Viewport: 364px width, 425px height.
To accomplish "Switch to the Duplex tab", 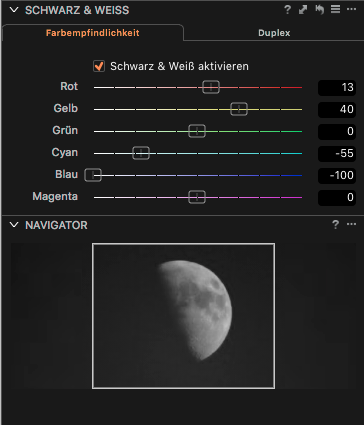I will click(274, 33).
